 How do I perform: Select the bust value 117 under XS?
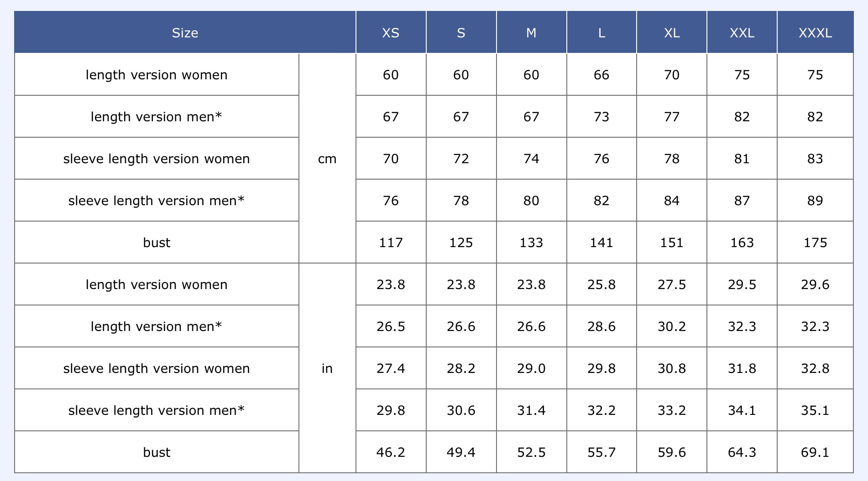coord(391,243)
